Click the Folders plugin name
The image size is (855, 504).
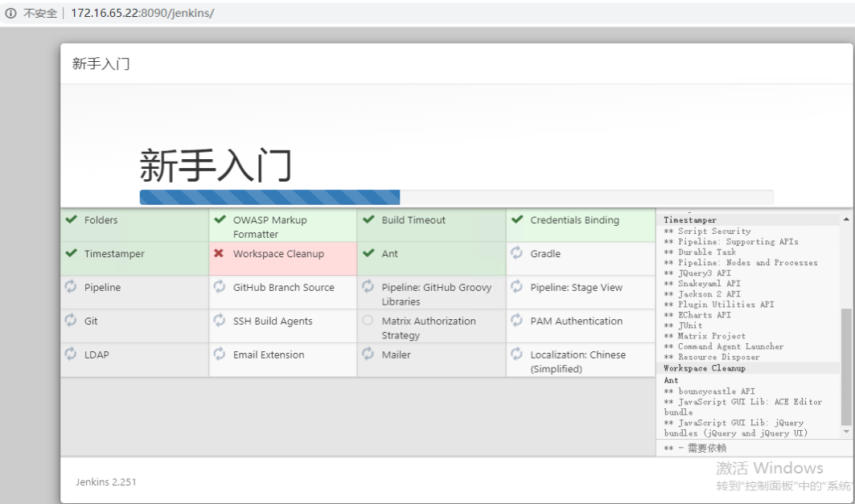point(101,220)
